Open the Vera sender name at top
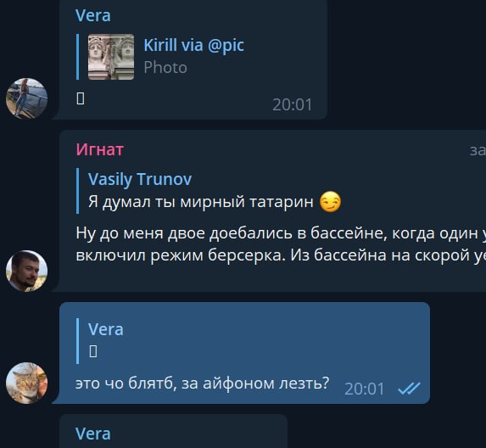The height and width of the screenshot is (448, 486). click(x=93, y=15)
